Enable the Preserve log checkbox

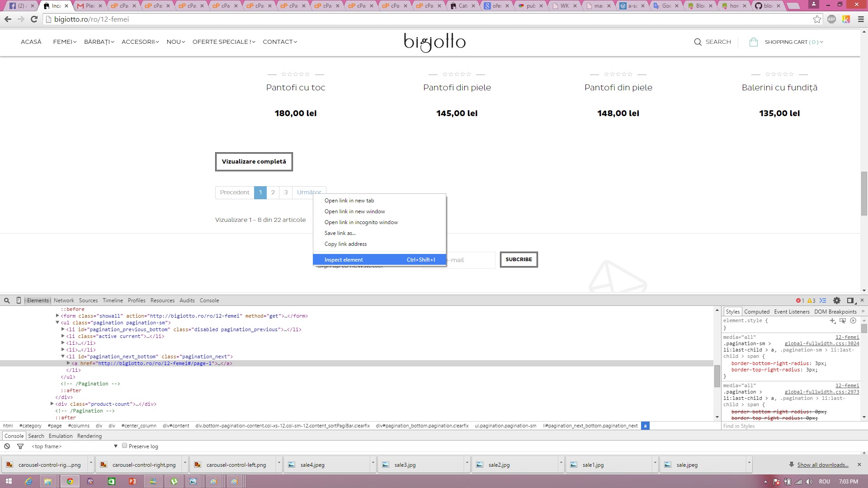125,446
